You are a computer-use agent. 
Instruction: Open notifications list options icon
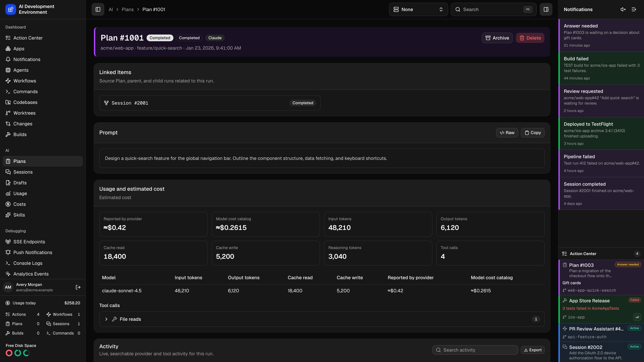pyautogui.click(x=634, y=10)
